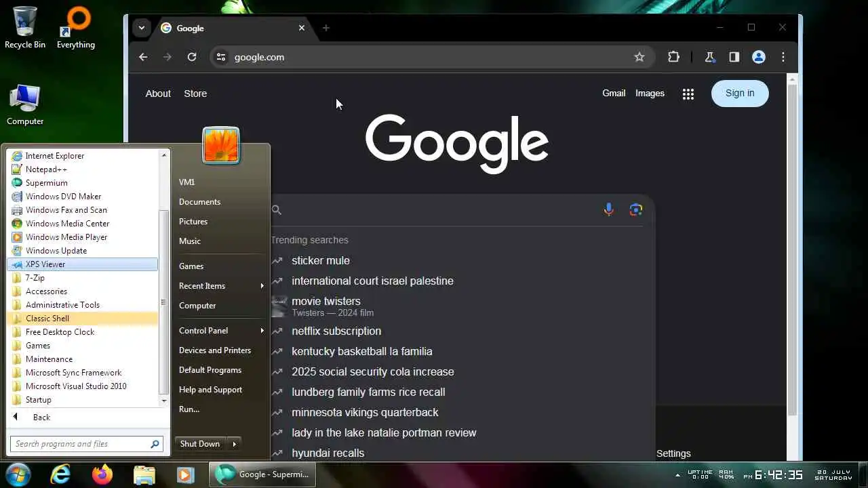Open Documents in the Start menu
The height and width of the screenshot is (488, 868).
click(x=199, y=202)
